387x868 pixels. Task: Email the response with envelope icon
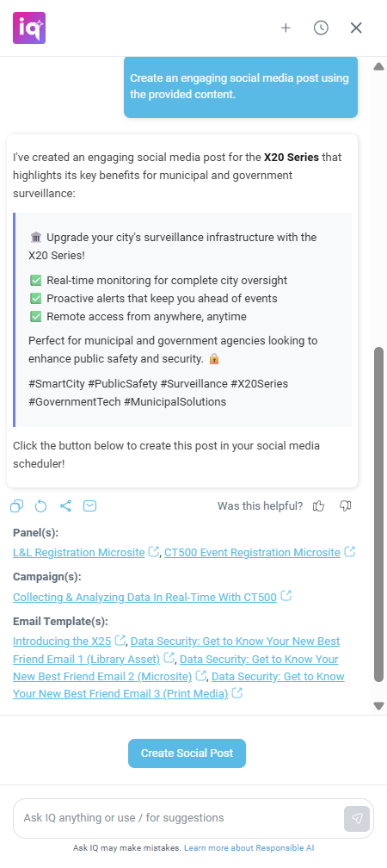89,505
